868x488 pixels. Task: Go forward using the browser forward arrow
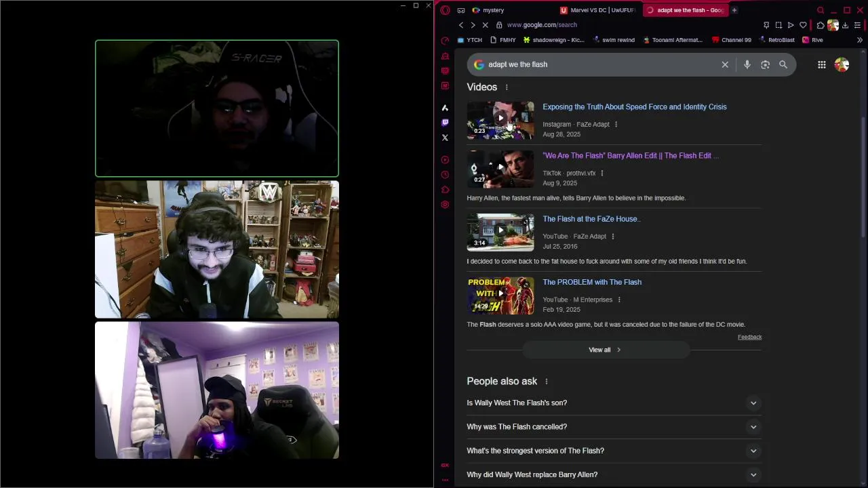pos(473,25)
